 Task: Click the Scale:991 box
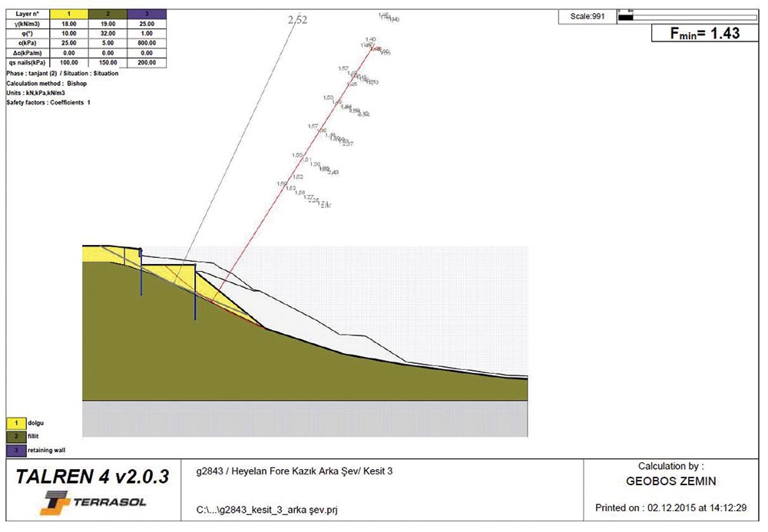588,16
